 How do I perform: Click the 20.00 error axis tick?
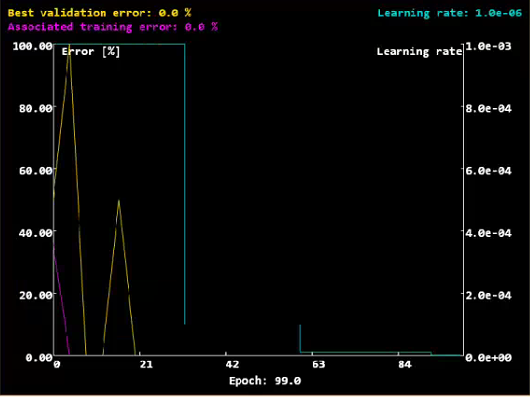click(x=36, y=295)
